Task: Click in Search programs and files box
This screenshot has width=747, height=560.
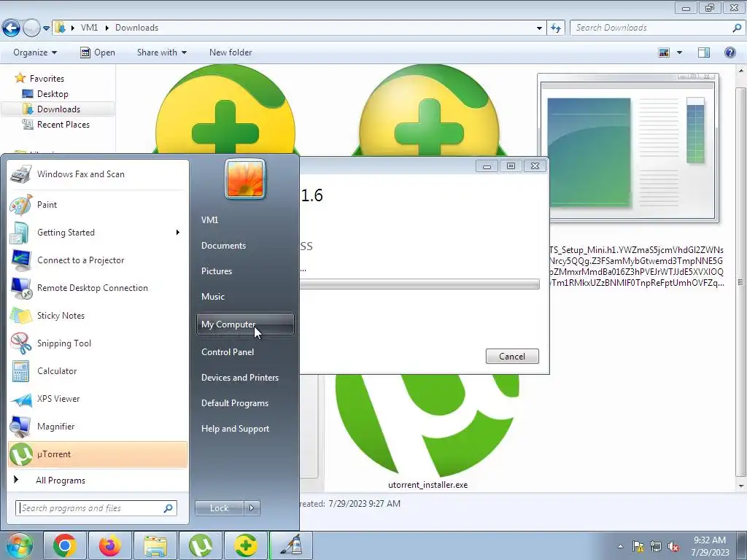Action: (x=96, y=508)
